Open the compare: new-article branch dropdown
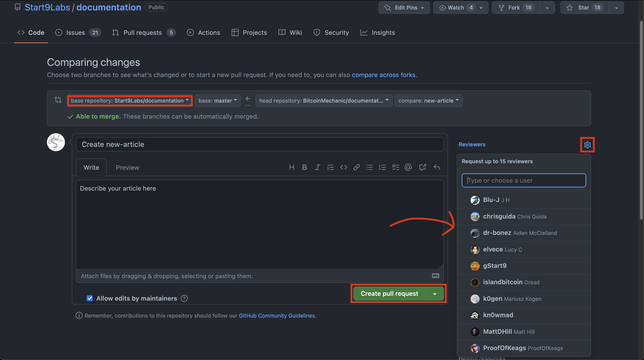Screen dimensions: 644x360 pyautogui.click(x=428, y=101)
